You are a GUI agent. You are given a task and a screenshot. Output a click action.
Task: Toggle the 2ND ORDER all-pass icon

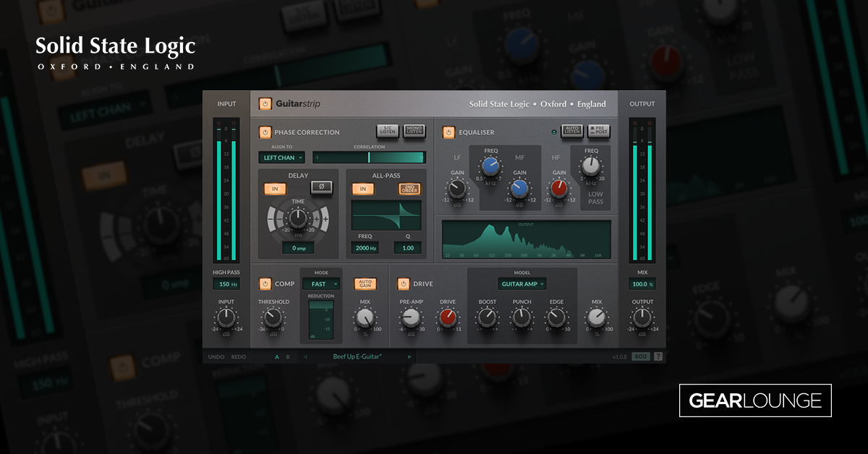[x=410, y=189]
